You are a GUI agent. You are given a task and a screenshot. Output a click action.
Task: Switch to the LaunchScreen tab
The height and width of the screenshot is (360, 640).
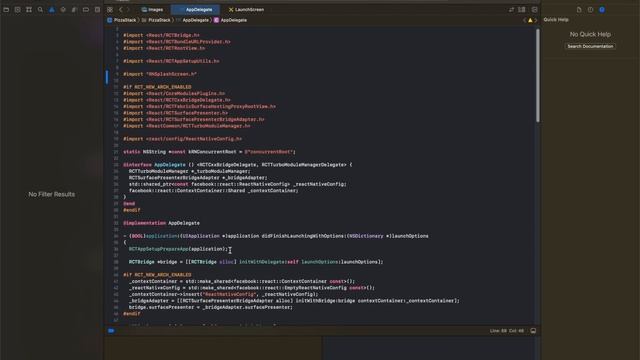coord(246,9)
